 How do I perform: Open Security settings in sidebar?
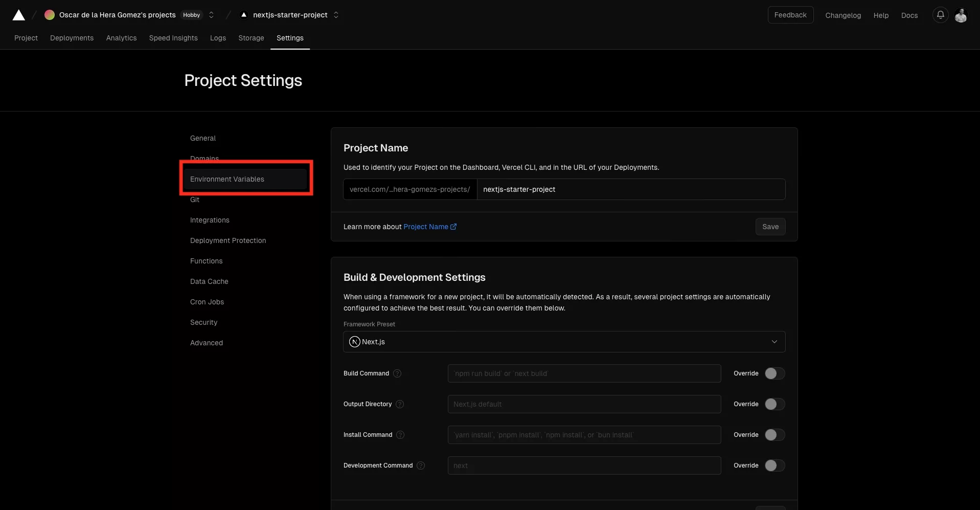click(203, 322)
